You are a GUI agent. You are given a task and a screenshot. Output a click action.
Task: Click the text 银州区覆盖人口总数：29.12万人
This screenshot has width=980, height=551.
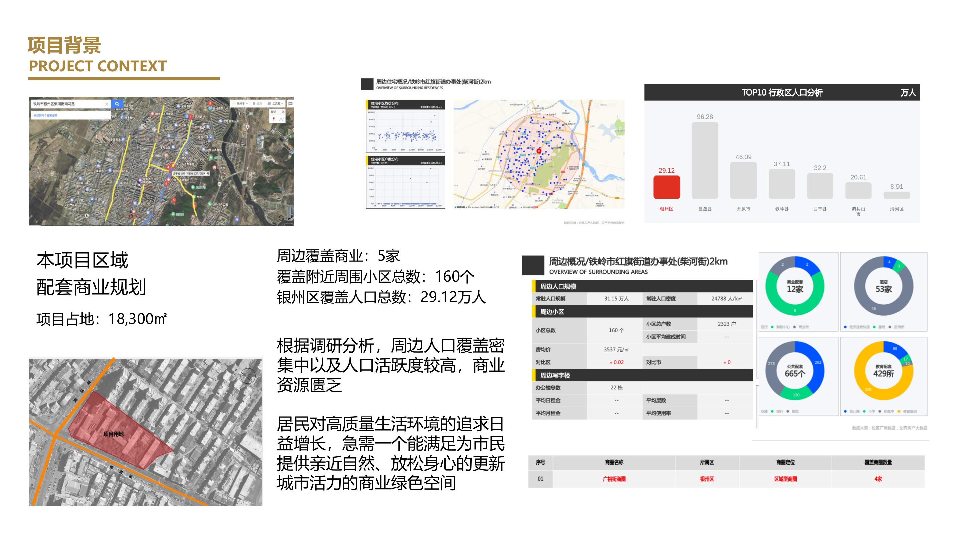381,297
